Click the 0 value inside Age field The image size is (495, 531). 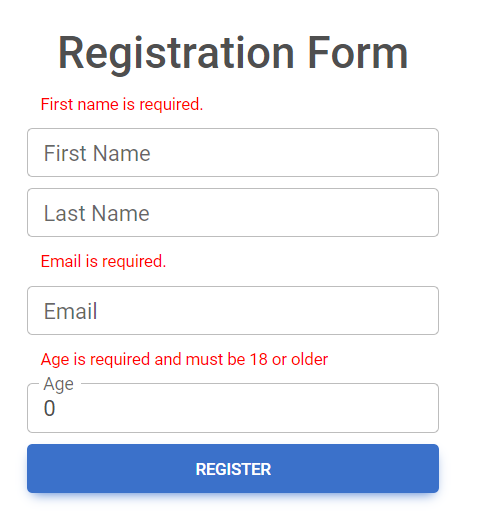pos(49,408)
